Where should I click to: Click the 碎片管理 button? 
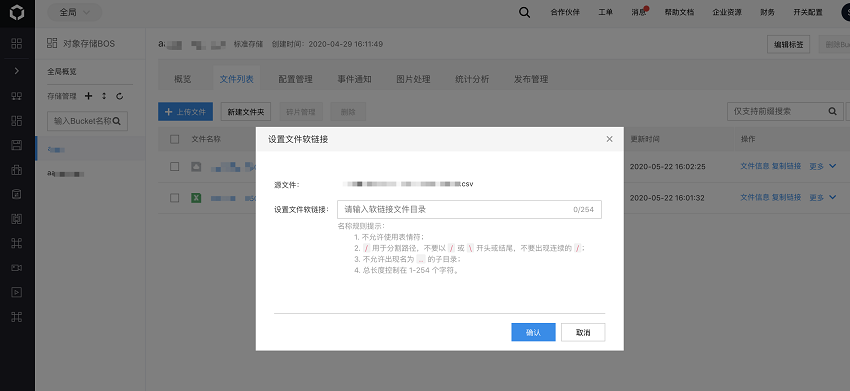click(301, 112)
